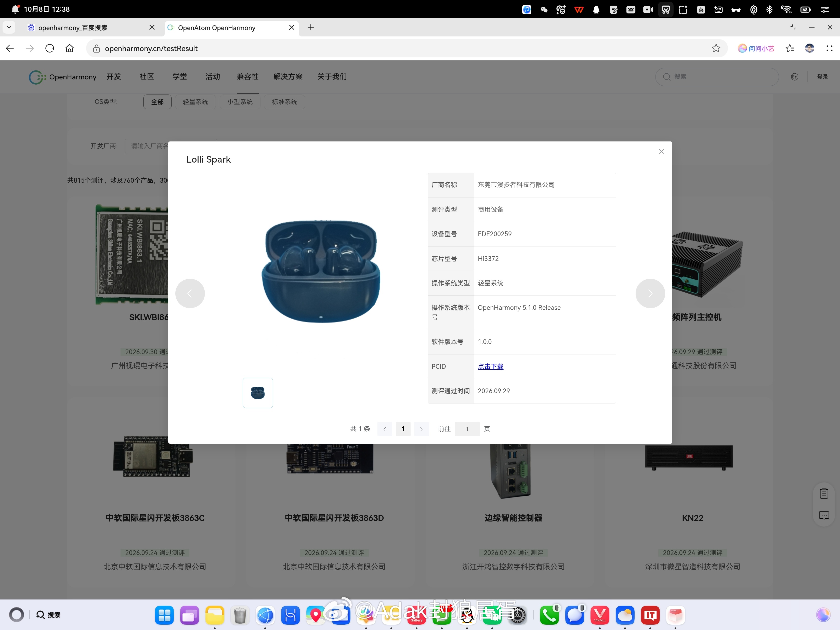Open the 兼容性 navigation menu

[248, 77]
